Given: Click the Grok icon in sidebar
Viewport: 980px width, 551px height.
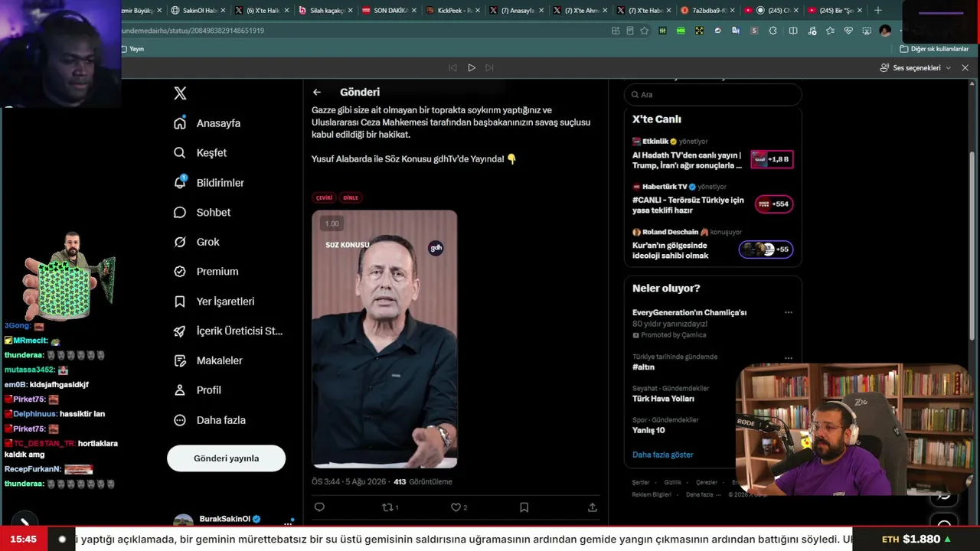Looking at the screenshot, I should pos(180,242).
